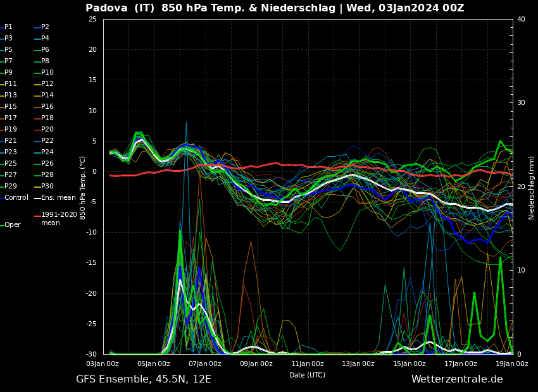Click legend label P21
The width and height of the screenshot is (538, 392).
point(8,140)
